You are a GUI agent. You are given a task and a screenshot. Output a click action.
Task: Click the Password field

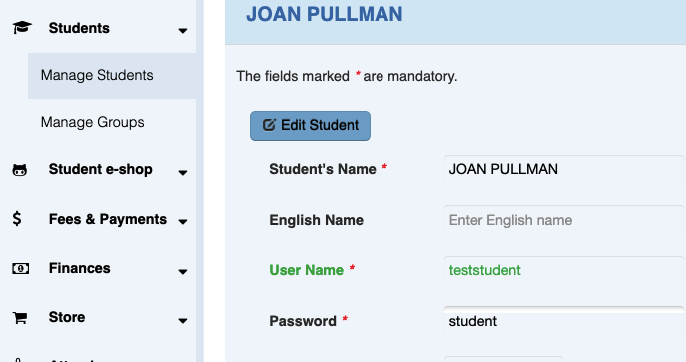[x=564, y=321]
